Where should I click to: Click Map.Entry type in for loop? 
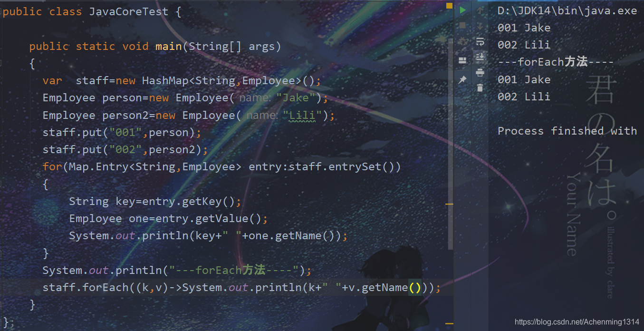pyautogui.click(x=99, y=167)
